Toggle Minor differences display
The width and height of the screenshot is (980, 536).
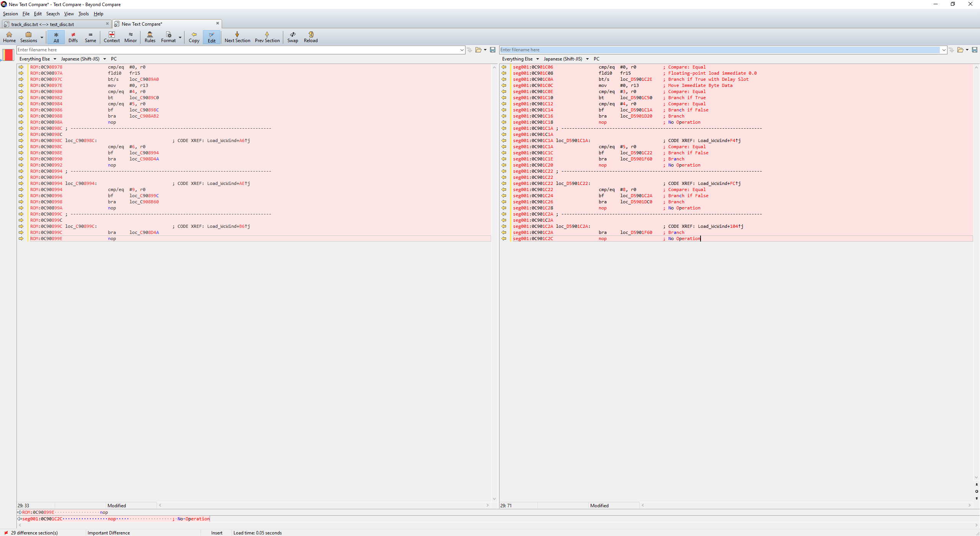(x=130, y=37)
